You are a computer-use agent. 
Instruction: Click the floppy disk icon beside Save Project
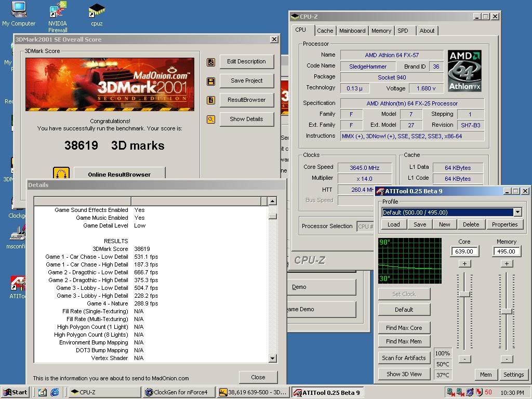click(211, 81)
